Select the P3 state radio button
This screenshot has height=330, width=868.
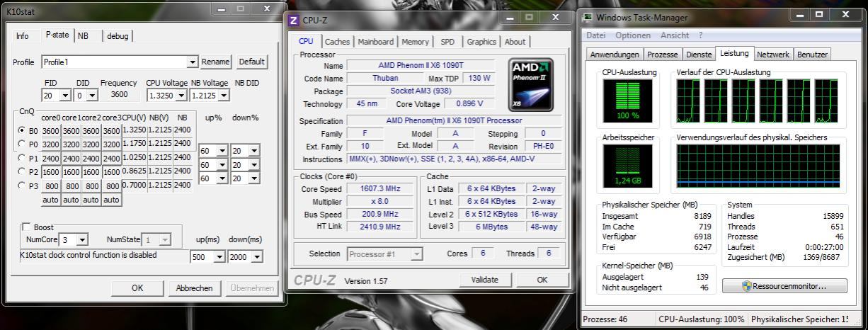22,186
